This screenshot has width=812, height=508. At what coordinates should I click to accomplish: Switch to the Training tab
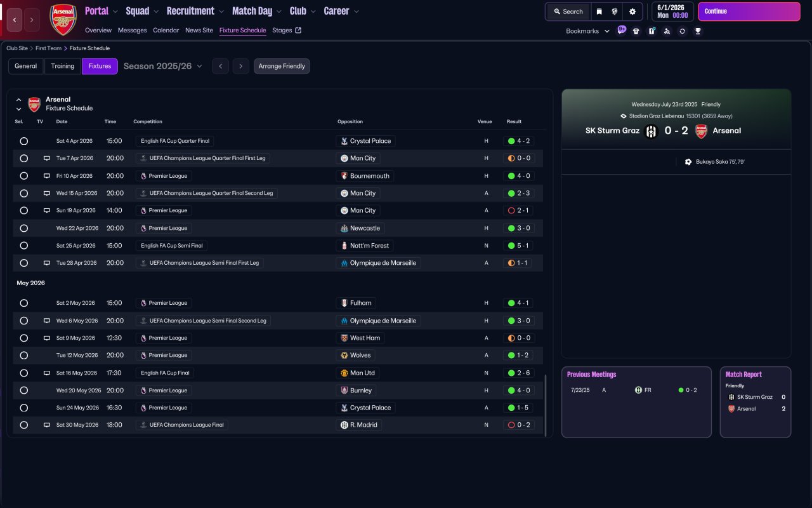click(63, 66)
